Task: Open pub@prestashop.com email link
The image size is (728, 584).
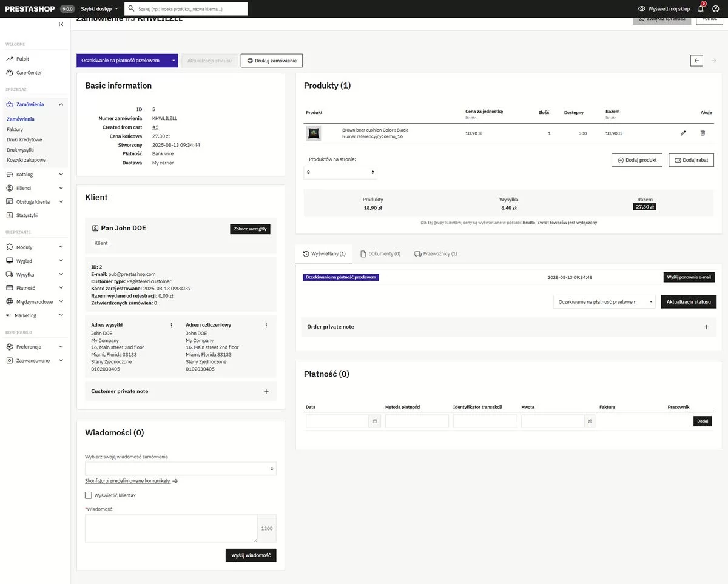Action: coord(132,274)
